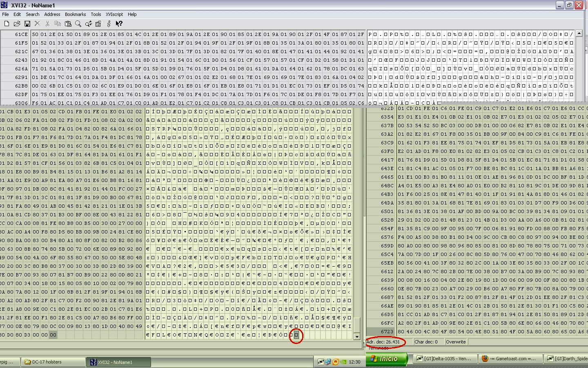The width and height of the screenshot is (588, 368).
Task: Click the 'Overwrite' status bar indicator
Action: (456, 342)
